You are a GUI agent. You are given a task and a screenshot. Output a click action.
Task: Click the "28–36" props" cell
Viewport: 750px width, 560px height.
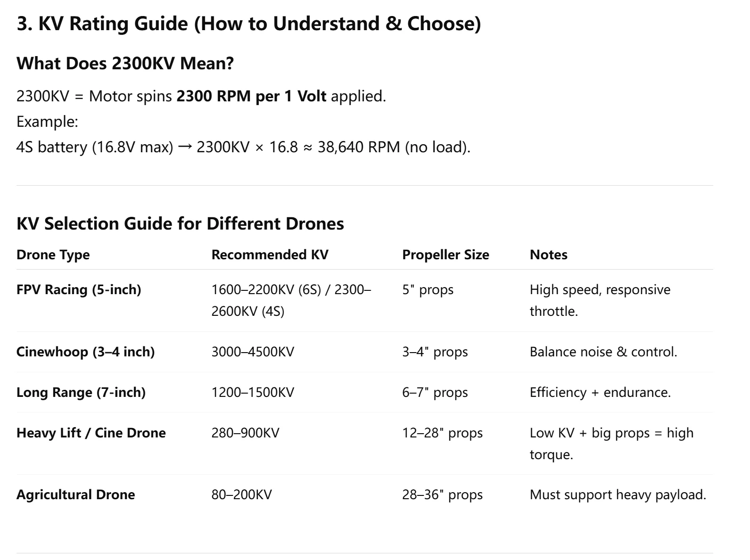point(442,494)
